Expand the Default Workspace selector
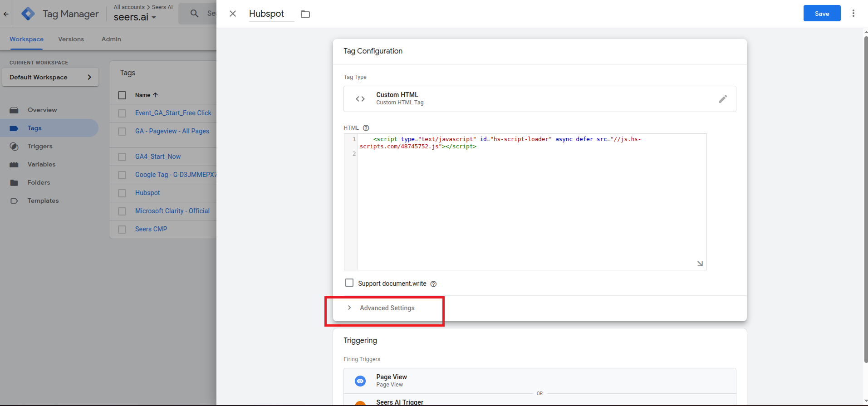The image size is (868, 406). click(x=50, y=77)
